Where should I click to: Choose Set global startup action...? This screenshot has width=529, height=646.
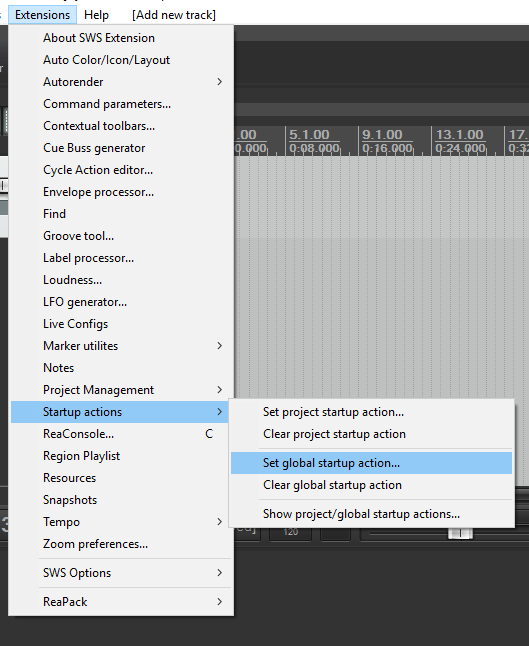[x=371, y=463]
